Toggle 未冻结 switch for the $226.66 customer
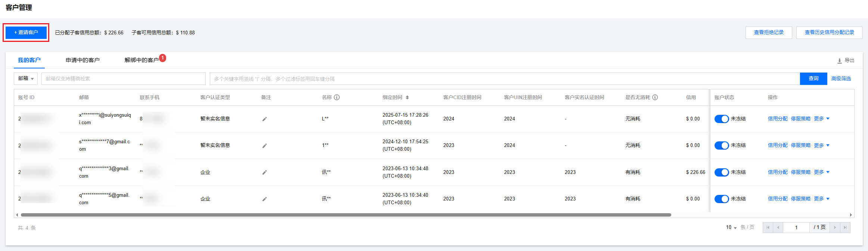Image resolution: width=868 pixels, height=251 pixels. coord(721,172)
